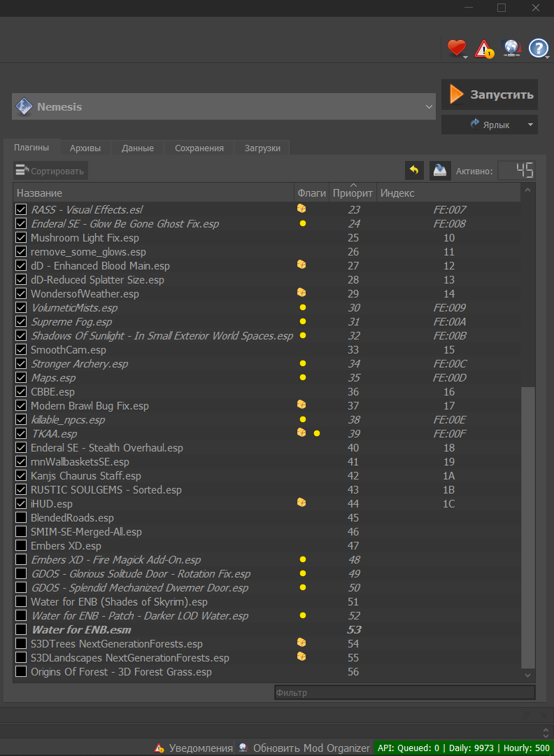This screenshot has height=756, width=554.
Task: Click the archive flag icon for WondersofWeather.esp
Action: pyautogui.click(x=301, y=292)
